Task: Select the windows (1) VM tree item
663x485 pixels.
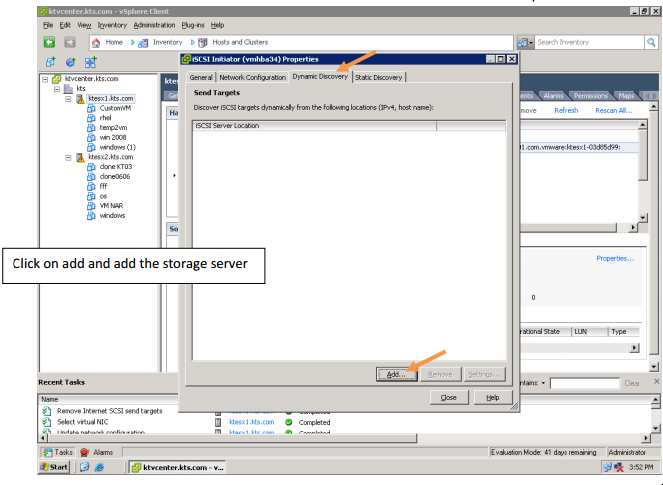Action: (118, 147)
